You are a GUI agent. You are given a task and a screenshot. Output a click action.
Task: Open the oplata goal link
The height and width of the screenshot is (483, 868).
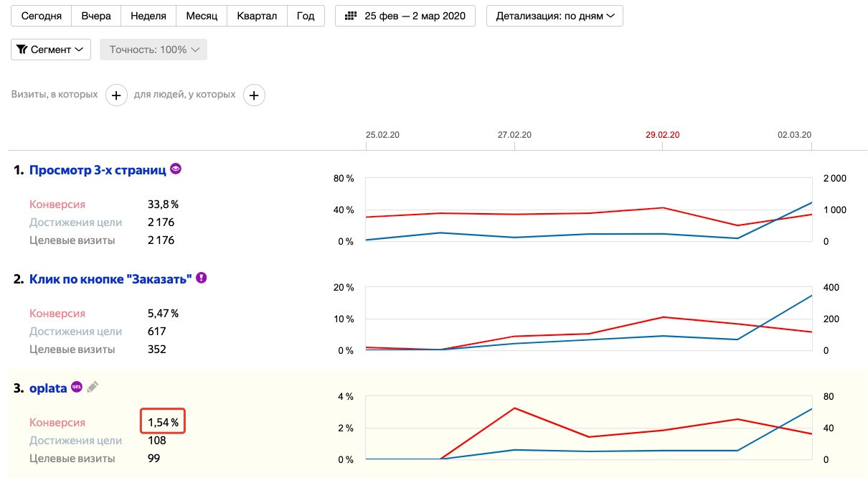tap(48, 388)
